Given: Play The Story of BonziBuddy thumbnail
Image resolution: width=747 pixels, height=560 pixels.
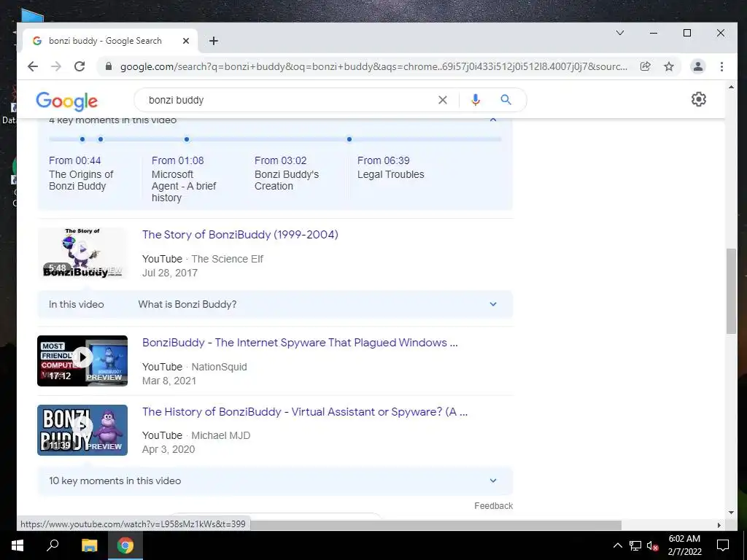Looking at the screenshot, I should [82, 253].
